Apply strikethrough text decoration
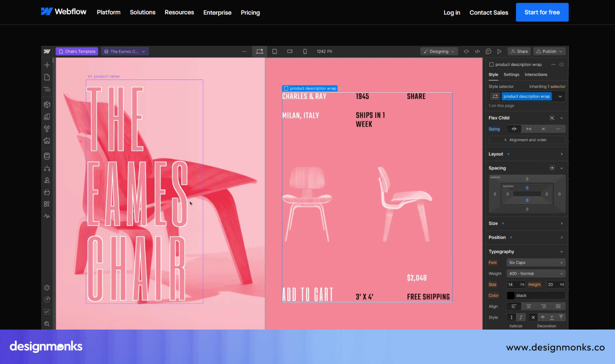The width and height of the screenshot is (615, 364). click(x=542, y=317)
